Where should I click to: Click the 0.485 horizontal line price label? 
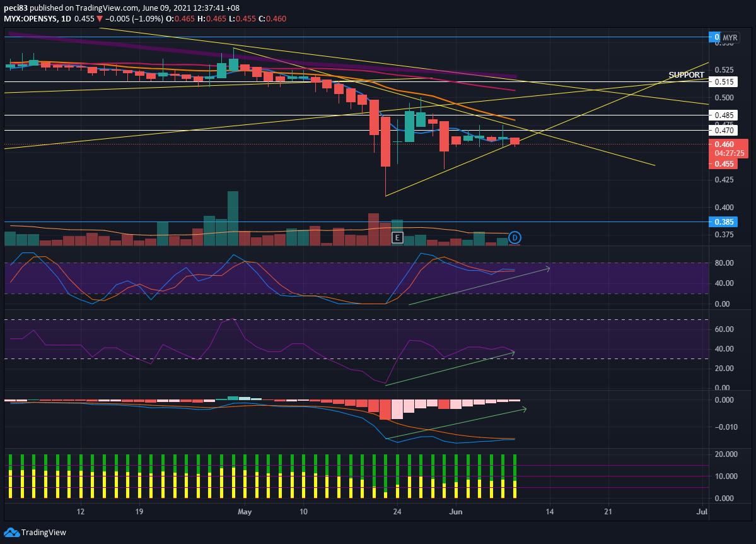pos(724,115)
